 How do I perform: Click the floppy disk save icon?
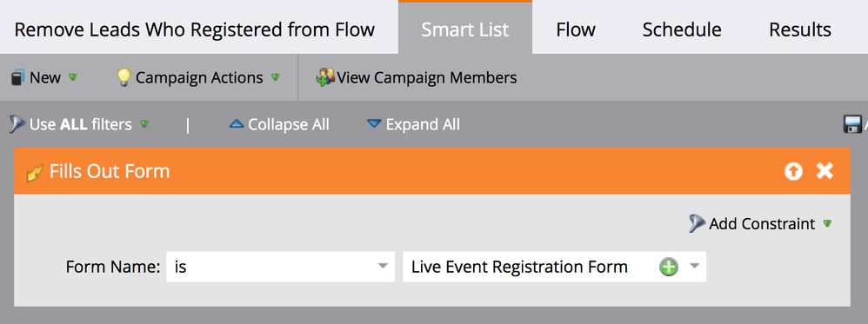pos(852,124)
